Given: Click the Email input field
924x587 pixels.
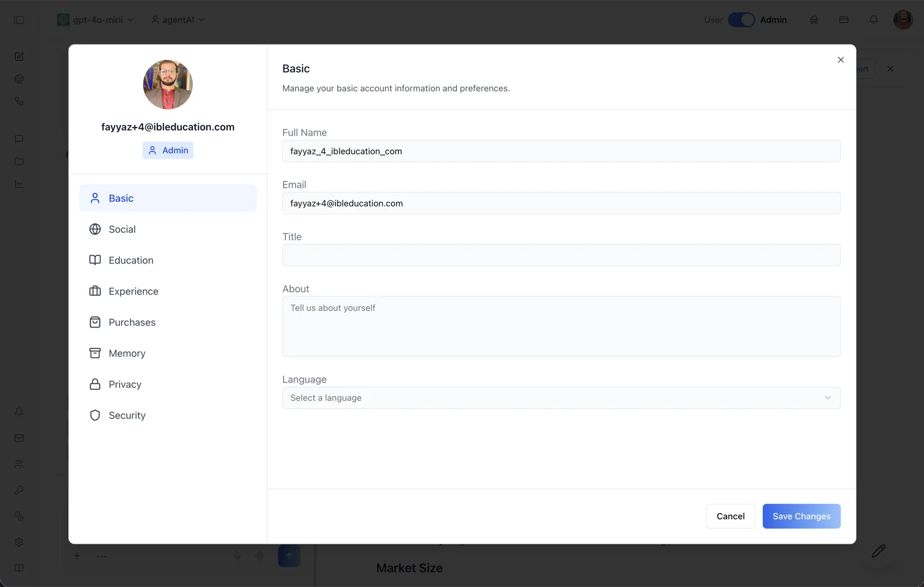Looking at the screenshot, I should tap(561, 203).
